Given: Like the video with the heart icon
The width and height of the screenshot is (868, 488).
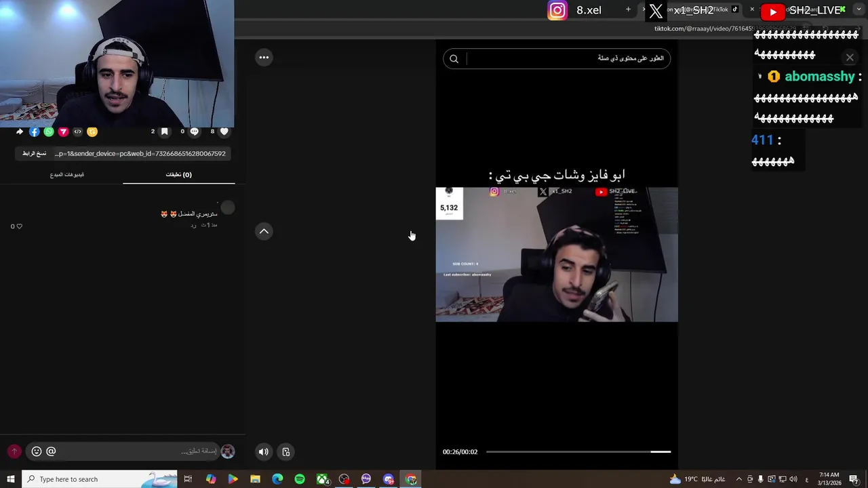Looking at the screenshot, I should [224, 131].
